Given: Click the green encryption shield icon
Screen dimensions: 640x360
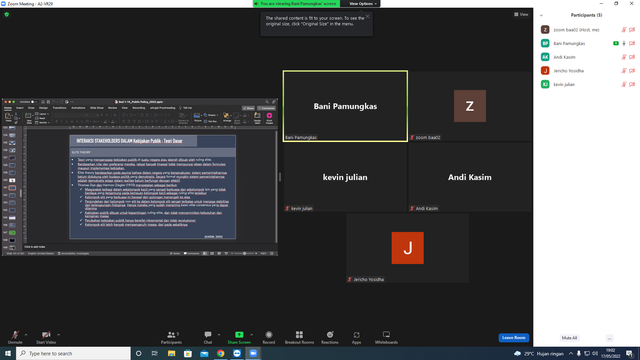Looking at the screenshot, I should point(7,14).
